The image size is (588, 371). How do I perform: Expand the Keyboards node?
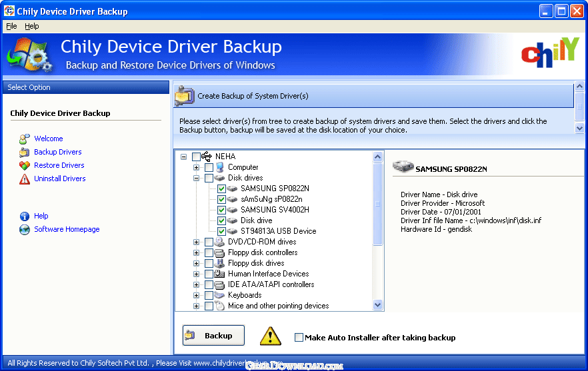coord(196,295)
